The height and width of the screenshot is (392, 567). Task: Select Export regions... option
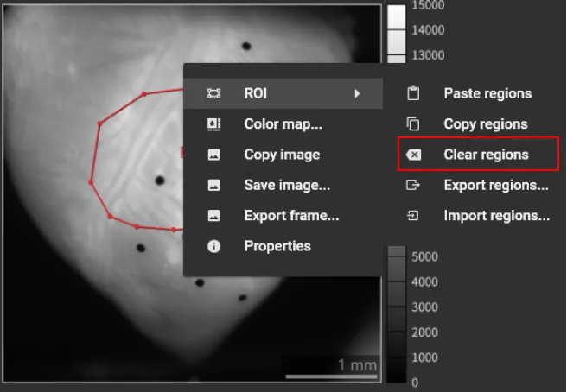[x=496, y=186]
